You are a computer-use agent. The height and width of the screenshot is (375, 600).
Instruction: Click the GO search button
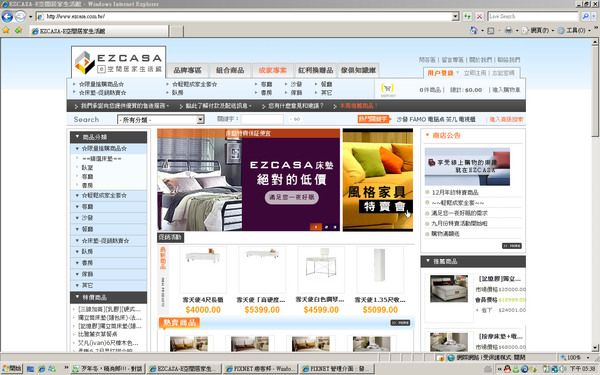(x=295, y=119)
